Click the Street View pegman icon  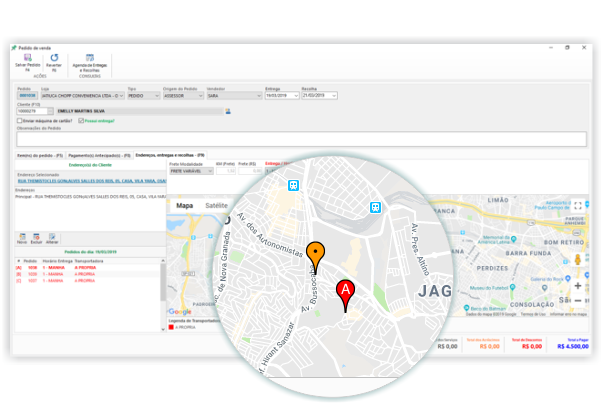pos(578,259)
